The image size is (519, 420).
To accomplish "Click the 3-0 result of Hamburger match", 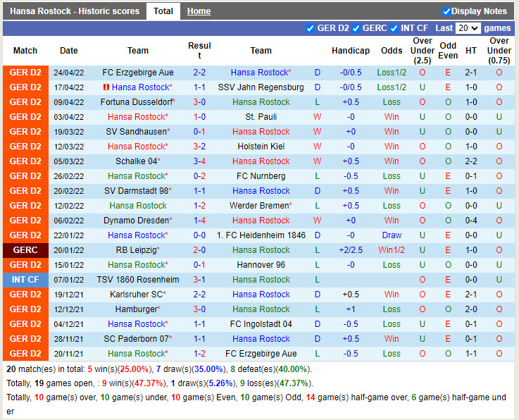I will pos(199,309).
